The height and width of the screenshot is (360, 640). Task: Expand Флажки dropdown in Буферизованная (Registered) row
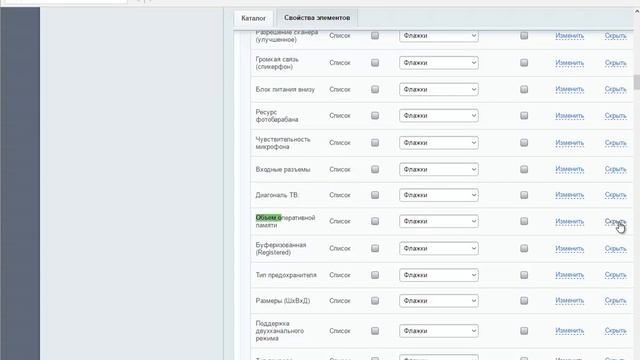point(439,249)
